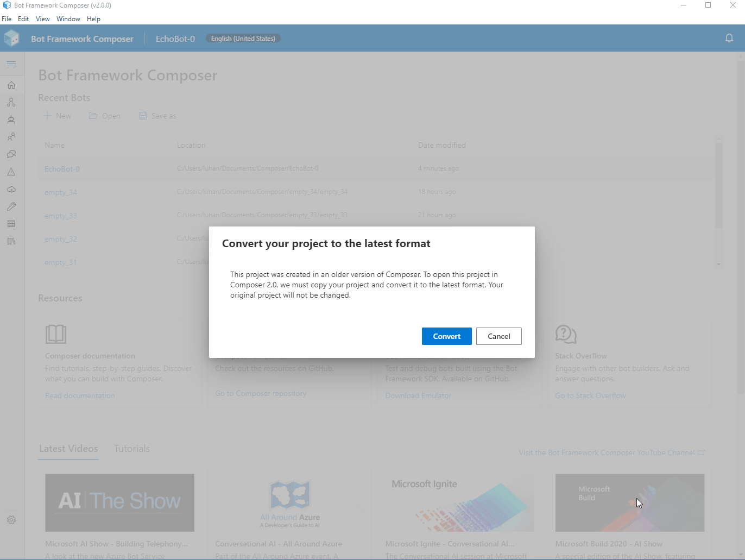Click the notifications bell icon
The height and width of the screenshot is (560, 745).
729,38
